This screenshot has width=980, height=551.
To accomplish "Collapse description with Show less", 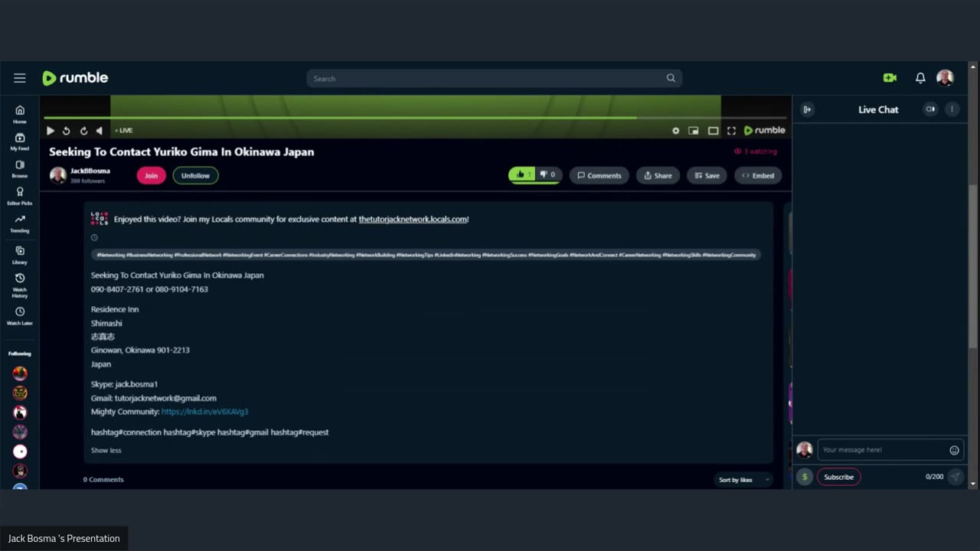I will tap(106, 450).
